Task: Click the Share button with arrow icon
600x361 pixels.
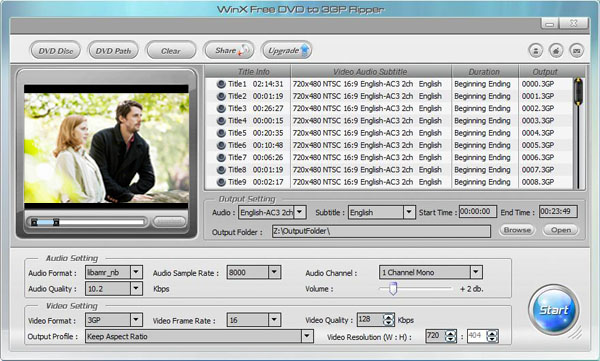Action: click(229, 51)
